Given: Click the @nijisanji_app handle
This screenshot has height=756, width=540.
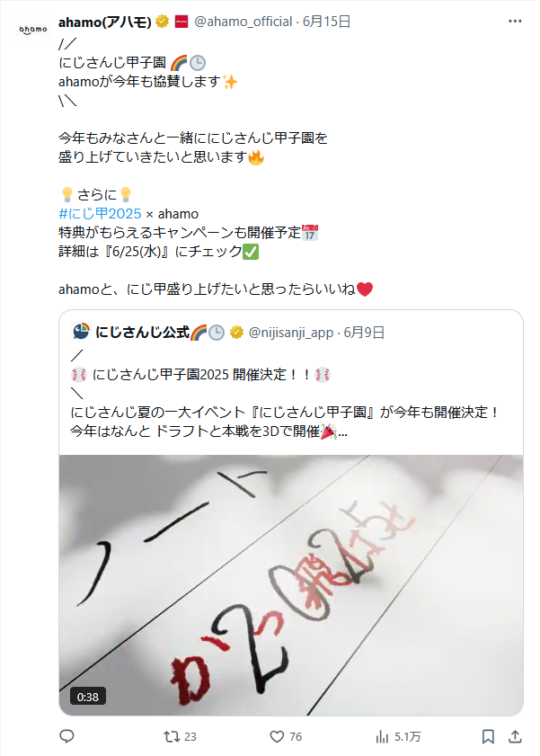Looking at the screenshot, I should 290,333.
